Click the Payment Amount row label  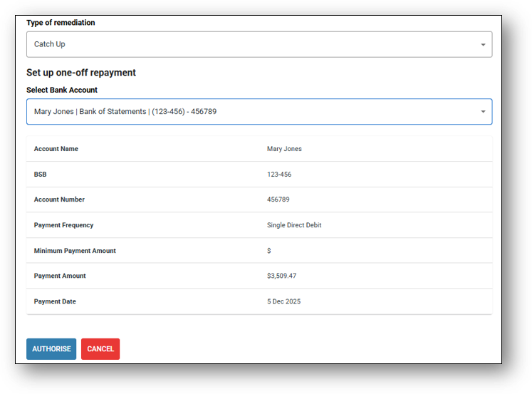60,276
